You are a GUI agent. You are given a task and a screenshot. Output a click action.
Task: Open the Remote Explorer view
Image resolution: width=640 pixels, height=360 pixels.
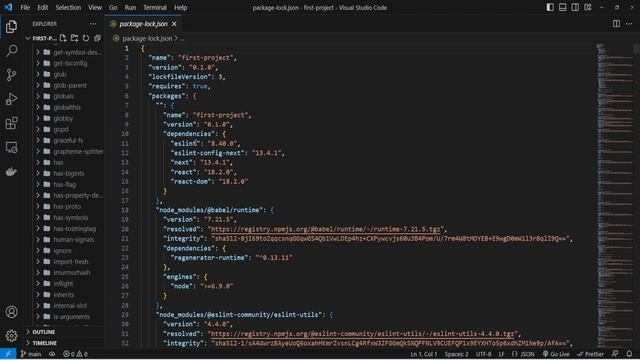[11, 147]
